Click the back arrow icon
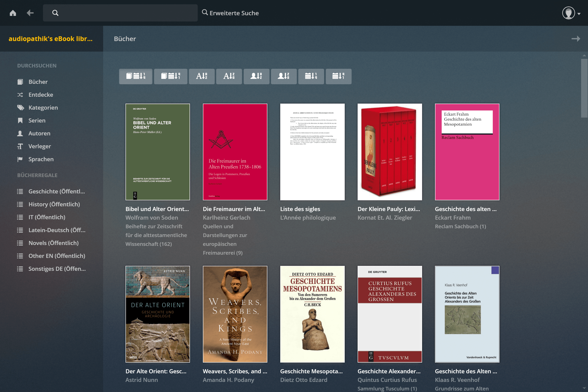Screen dimensions: 588x392 pos(30,13)
